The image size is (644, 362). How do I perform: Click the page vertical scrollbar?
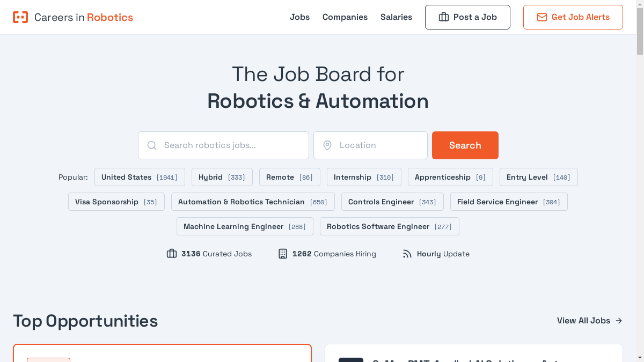[640, 161]
